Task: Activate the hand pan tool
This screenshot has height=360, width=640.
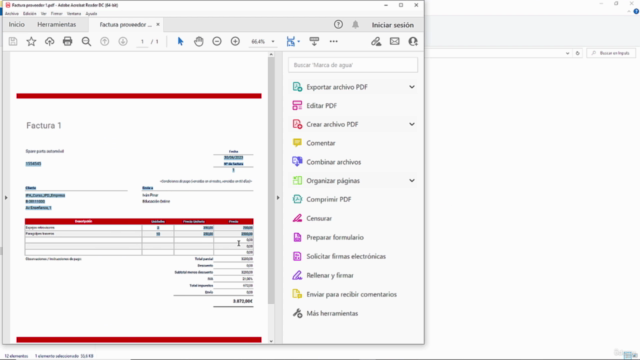Action: pos(199,41)
